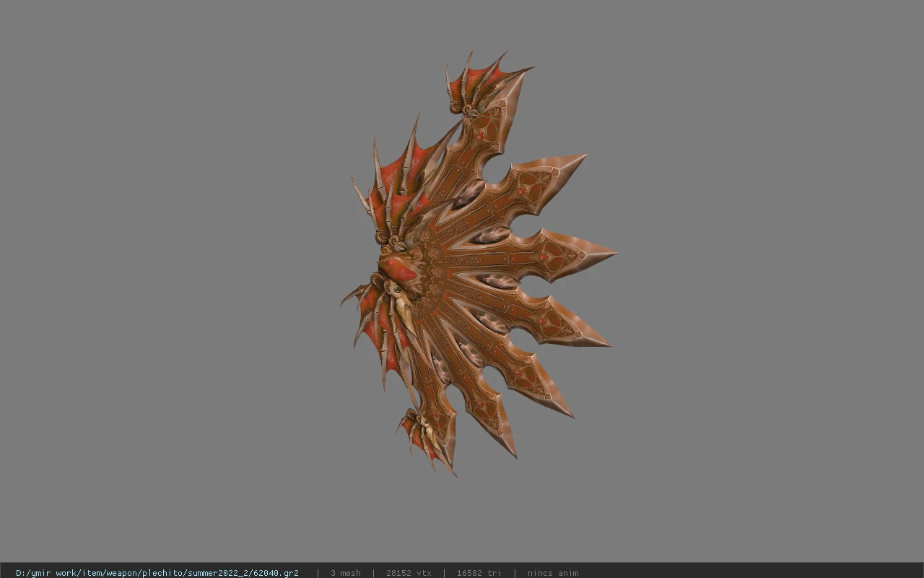This screenshot has height=578, width=924.
Task: Click the '28152 vtx' vertex count
Action: pyautogui.click(x=409, y=573)
